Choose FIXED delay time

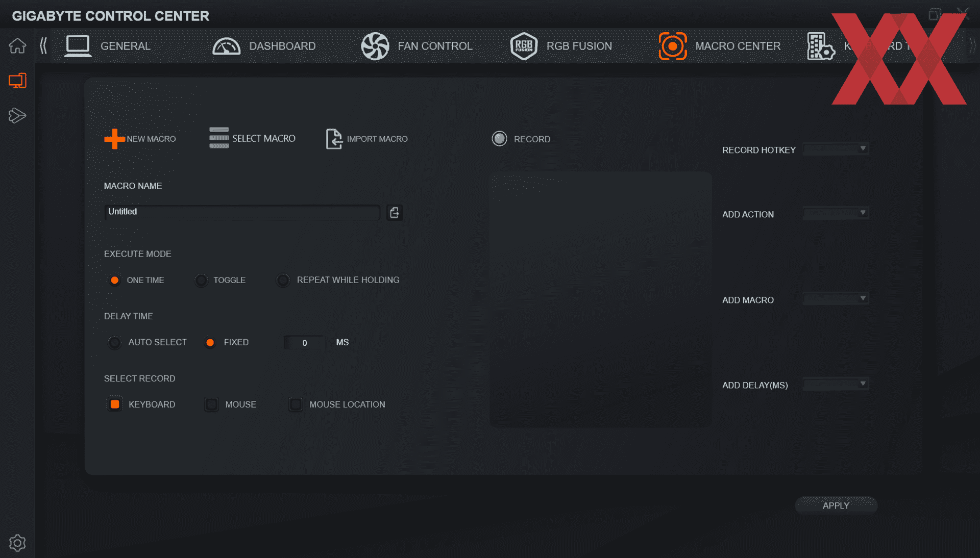(x=210, y=342)
